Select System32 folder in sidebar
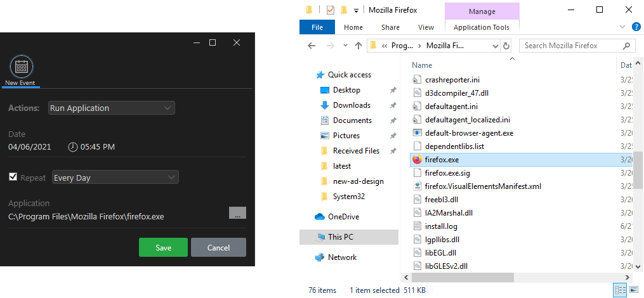The height and width of the screenshot is (298, 644). coord(349,196)
